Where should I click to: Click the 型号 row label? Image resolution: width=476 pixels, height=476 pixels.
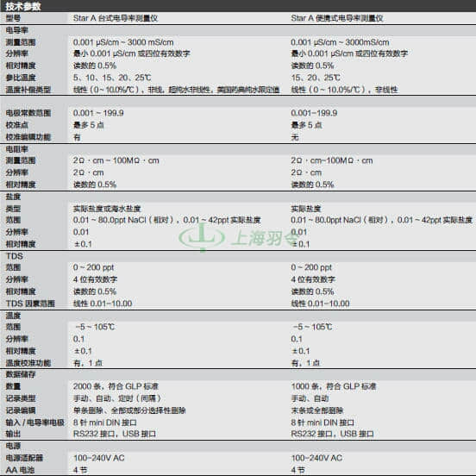13,18
